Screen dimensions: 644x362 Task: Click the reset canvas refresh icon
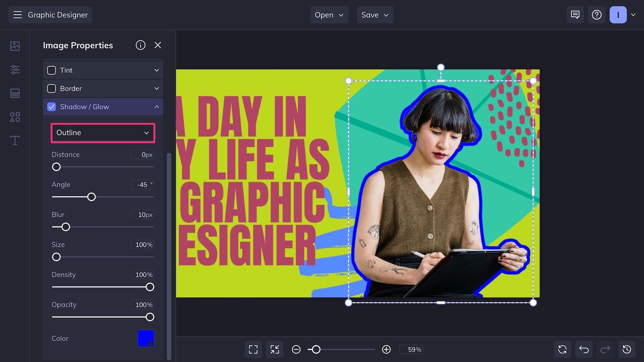point(562,350)
